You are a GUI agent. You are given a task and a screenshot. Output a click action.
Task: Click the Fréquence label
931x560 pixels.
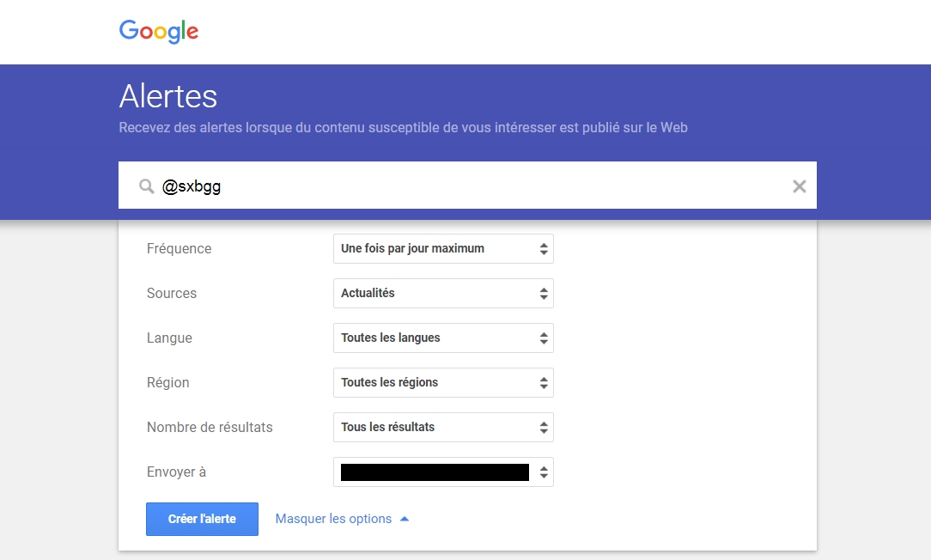click(179, 249)
